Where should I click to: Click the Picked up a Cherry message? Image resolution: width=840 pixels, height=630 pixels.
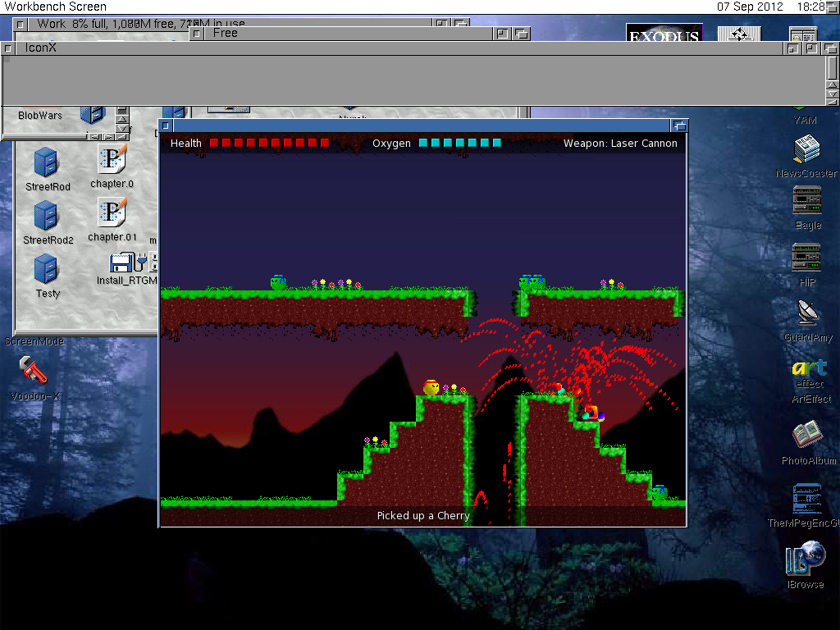(x=423, y=515)
